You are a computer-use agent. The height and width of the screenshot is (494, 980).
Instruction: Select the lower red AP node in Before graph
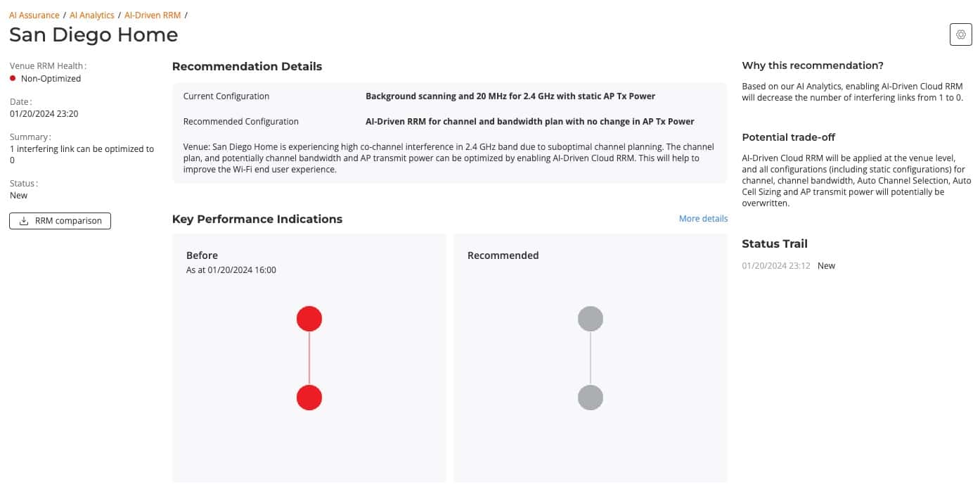pos(309,398)
